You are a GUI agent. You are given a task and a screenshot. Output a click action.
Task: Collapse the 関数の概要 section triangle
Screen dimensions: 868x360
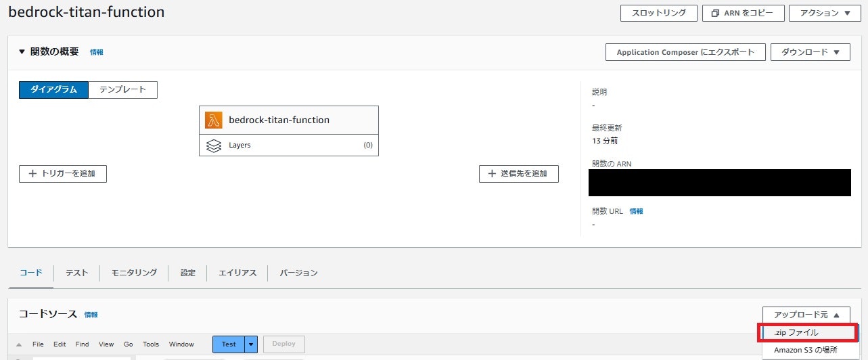(22, 51)
